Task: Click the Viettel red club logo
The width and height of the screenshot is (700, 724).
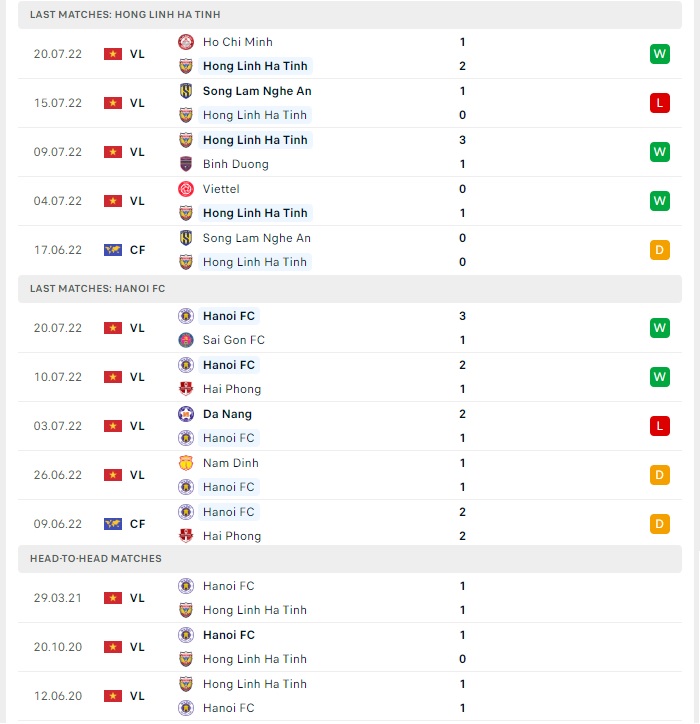Action: (186, 189)
